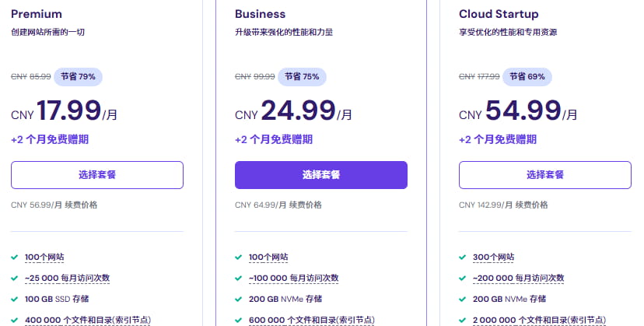Click the 2 000 000 个文件和目录 feature text
Image resolution: width=644 pixels, height=326 pixels.
tap(540, 320)
